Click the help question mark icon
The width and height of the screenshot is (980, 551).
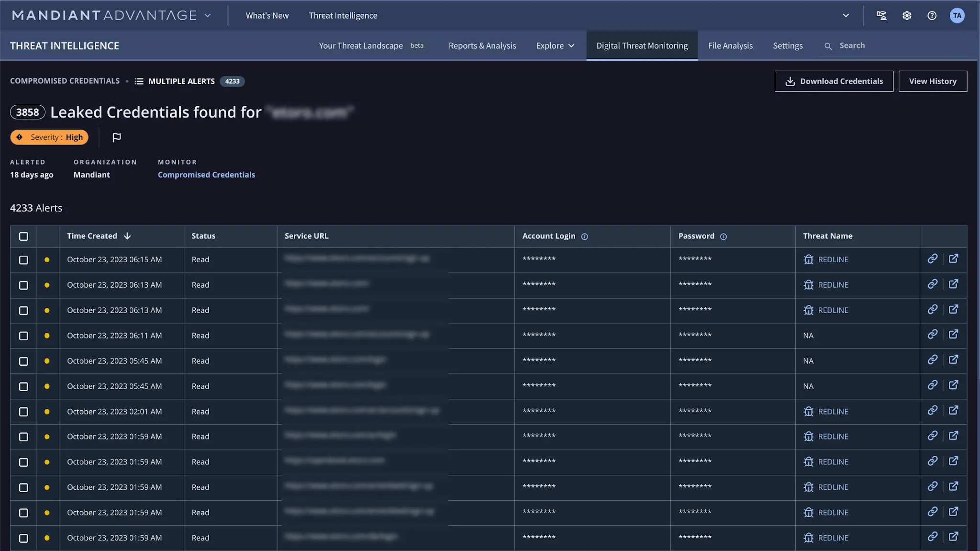(x=932, y=16)
